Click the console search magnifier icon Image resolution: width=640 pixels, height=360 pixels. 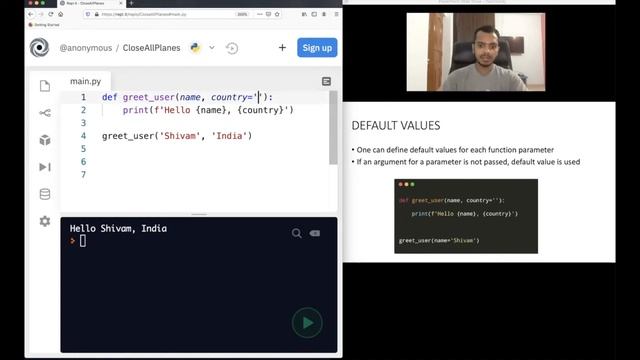(x=297, y=233)
